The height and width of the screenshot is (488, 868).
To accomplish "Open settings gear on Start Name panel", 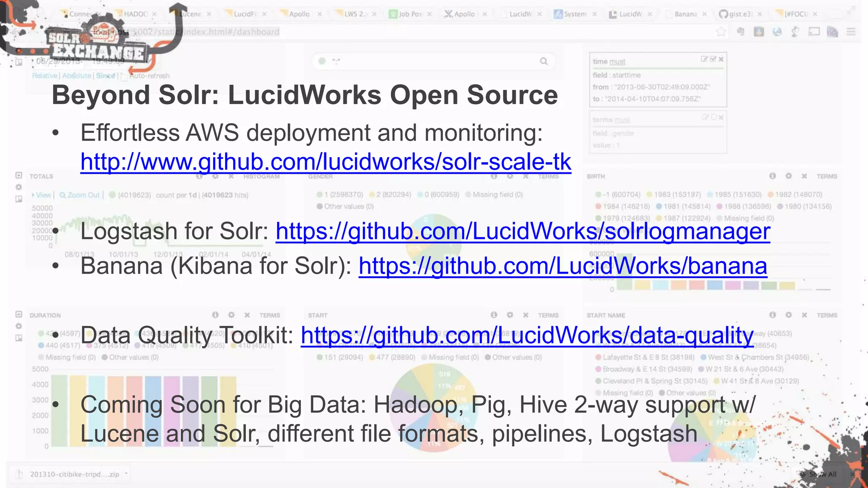I will (788, 315).
